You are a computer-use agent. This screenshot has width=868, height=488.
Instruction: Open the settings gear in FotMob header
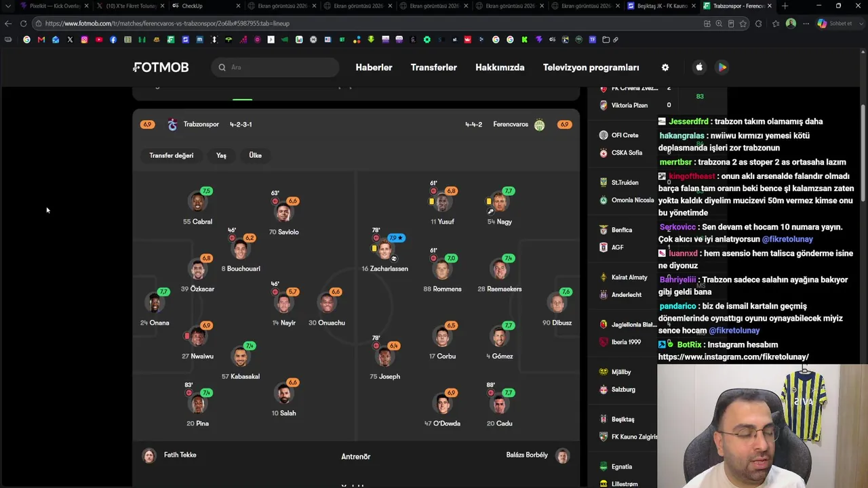[x=665, y=67]
